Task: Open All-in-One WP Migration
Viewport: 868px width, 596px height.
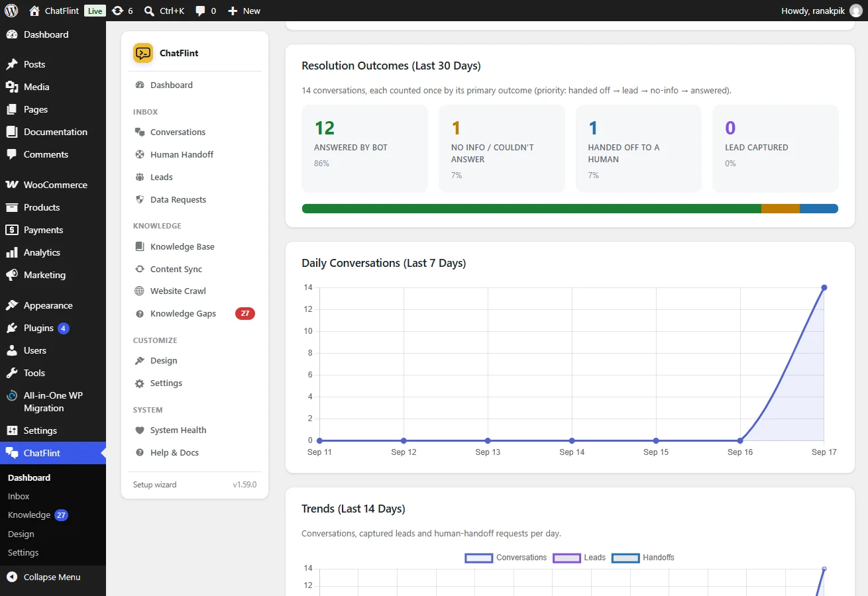Action: click(53, 401)
